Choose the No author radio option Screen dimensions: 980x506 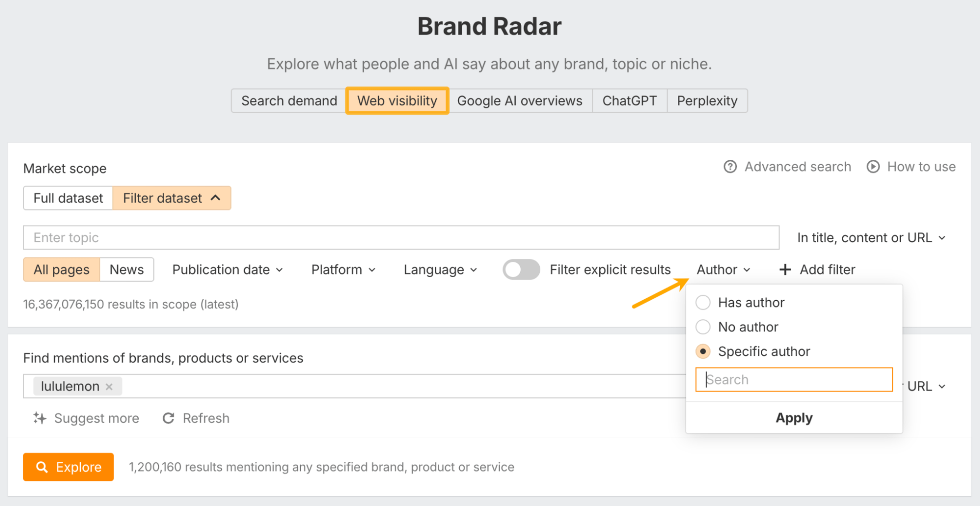click(x=703, y=327)
